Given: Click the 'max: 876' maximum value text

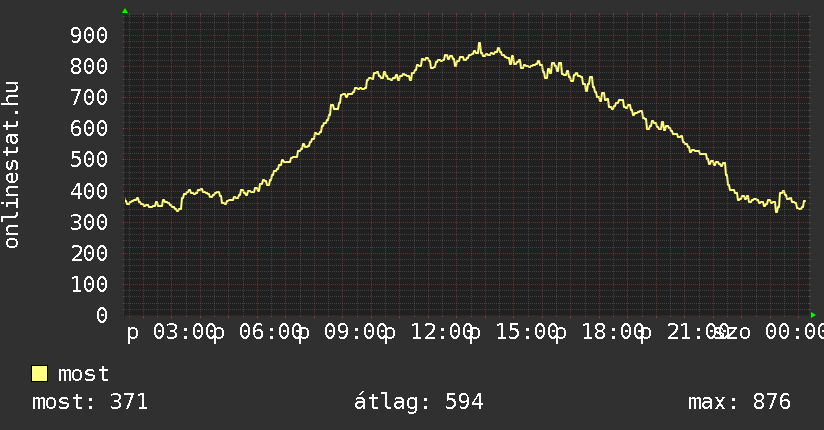Looking at the screenshot, I should (739, 402).
